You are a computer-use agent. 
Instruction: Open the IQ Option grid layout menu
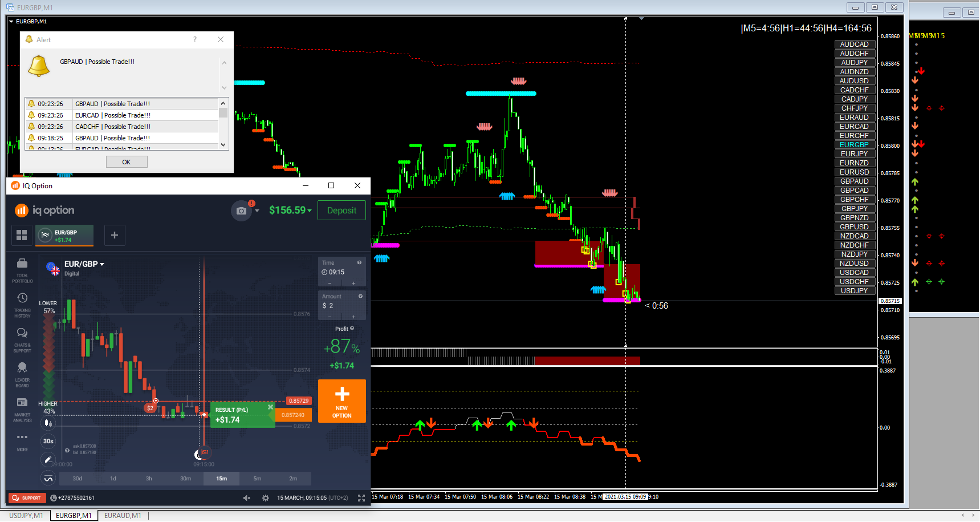point(22,235)
